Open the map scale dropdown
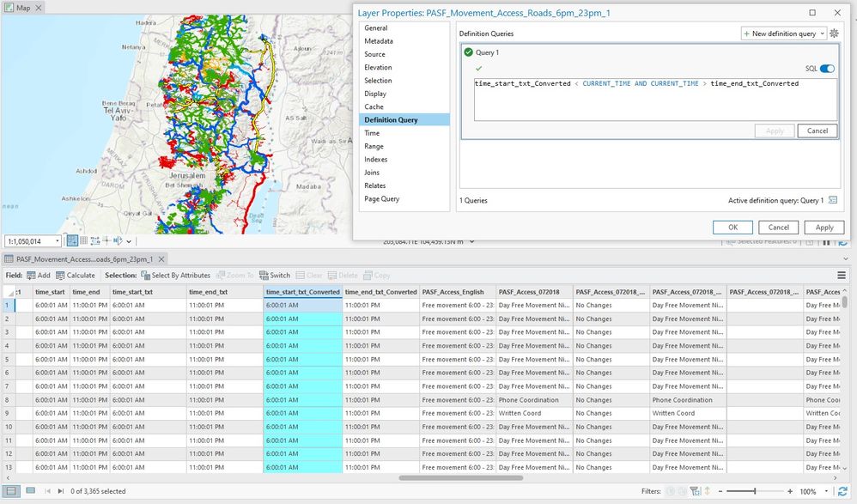 (x=58, y=241)
